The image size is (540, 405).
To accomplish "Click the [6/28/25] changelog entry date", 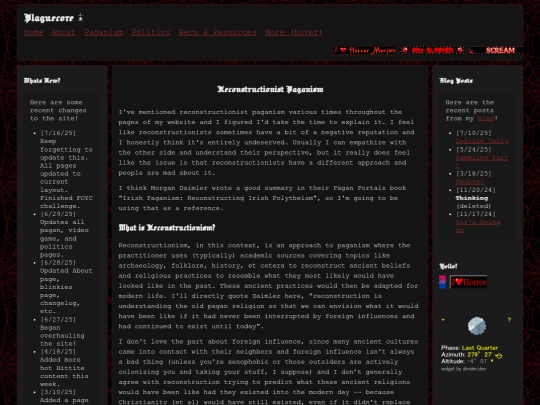I will point(58,262).
